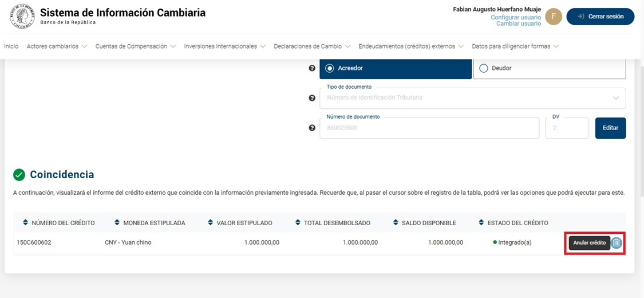Select the Acreedor radio option
This screenshot has height=298, width=644.
tap(330, 68)
